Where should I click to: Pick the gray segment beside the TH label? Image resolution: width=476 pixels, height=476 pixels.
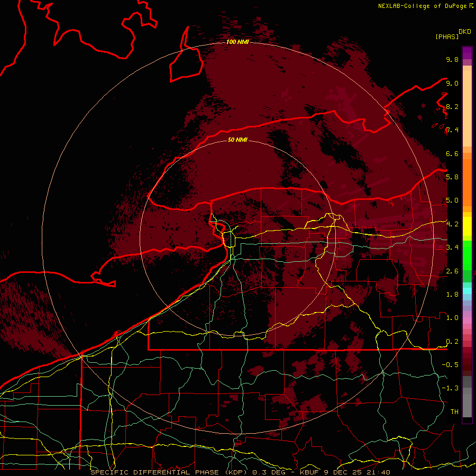(467, 407)
